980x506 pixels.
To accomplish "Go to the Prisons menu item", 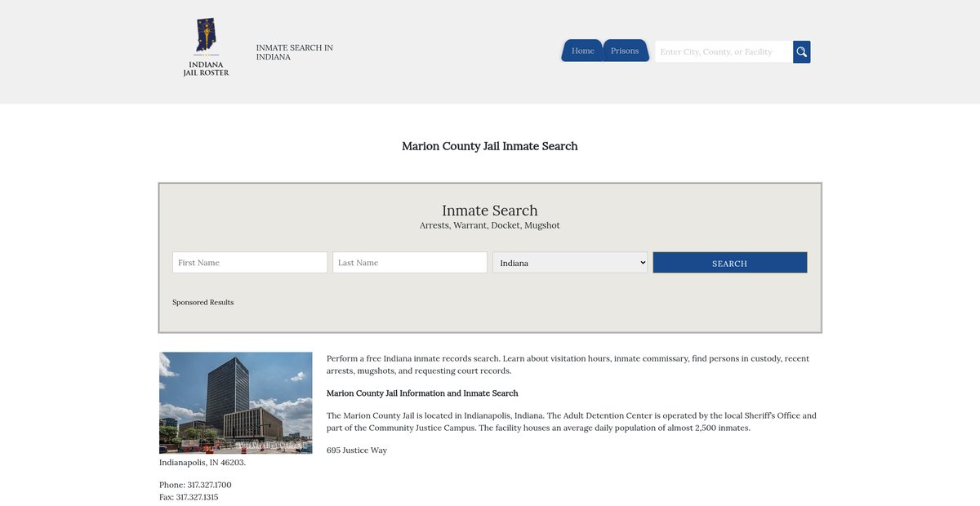I will [625, 51].
